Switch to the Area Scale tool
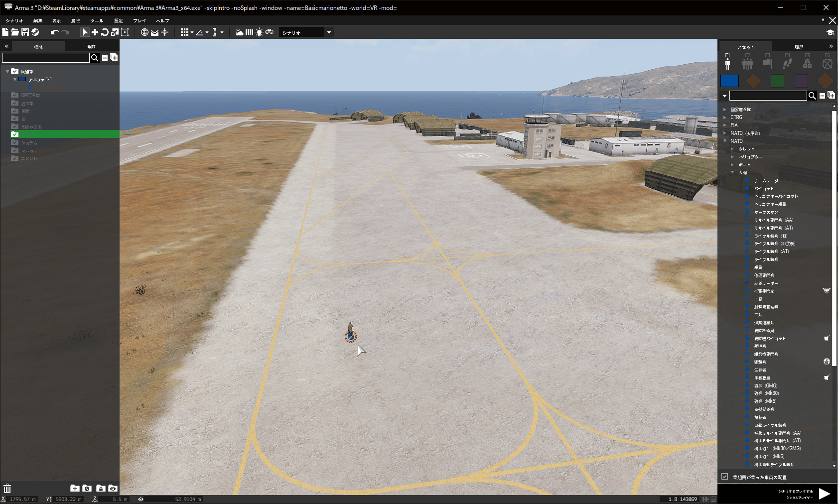The height and width of the screenshot is (504, 838). coord(124,32)
